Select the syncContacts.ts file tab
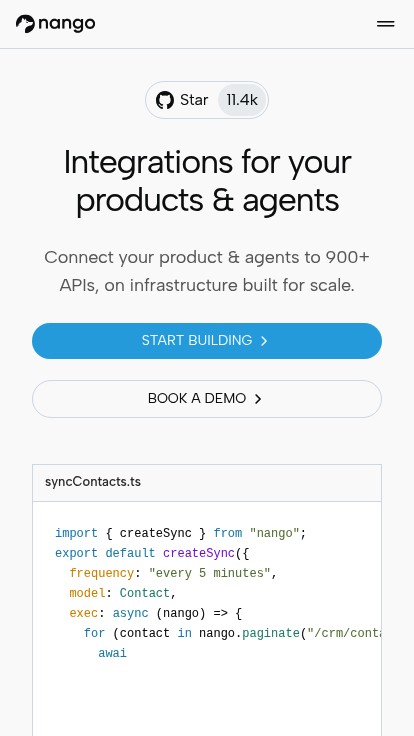This screenshot has height=736, width=414. click(x=93, y=482)
